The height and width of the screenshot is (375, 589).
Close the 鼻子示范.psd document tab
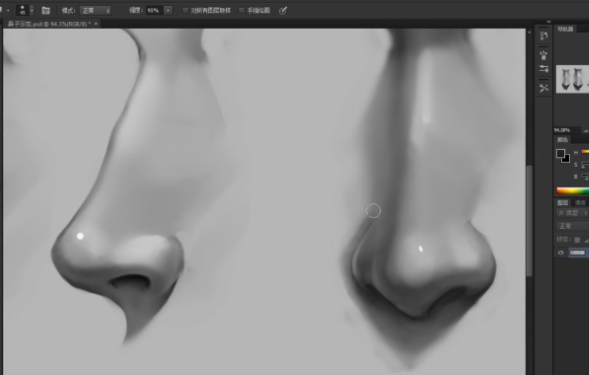coord(96,24)
